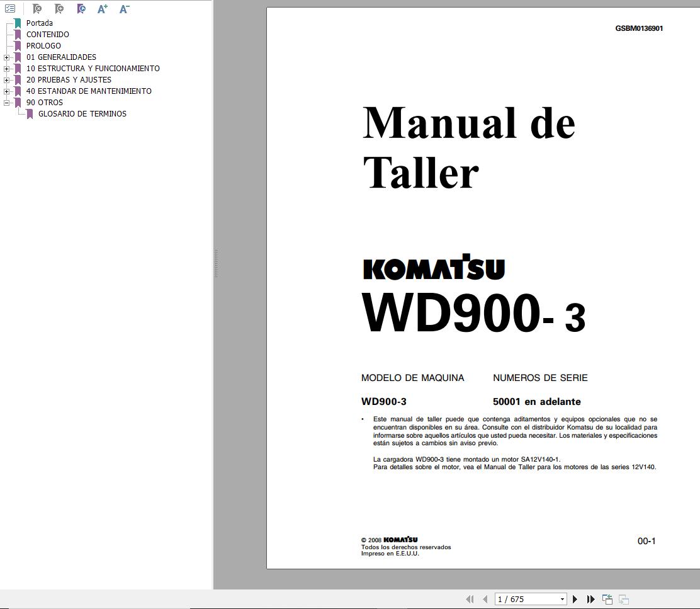Click 'Impreso en E.E.U.U.' text
This screenshot has height=609, width=700.
point(390,554)
